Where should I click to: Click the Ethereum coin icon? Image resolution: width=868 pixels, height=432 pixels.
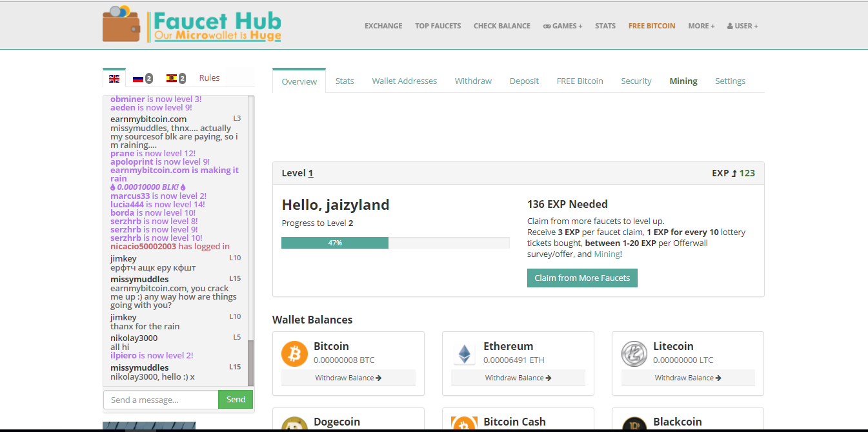[464, 353]
